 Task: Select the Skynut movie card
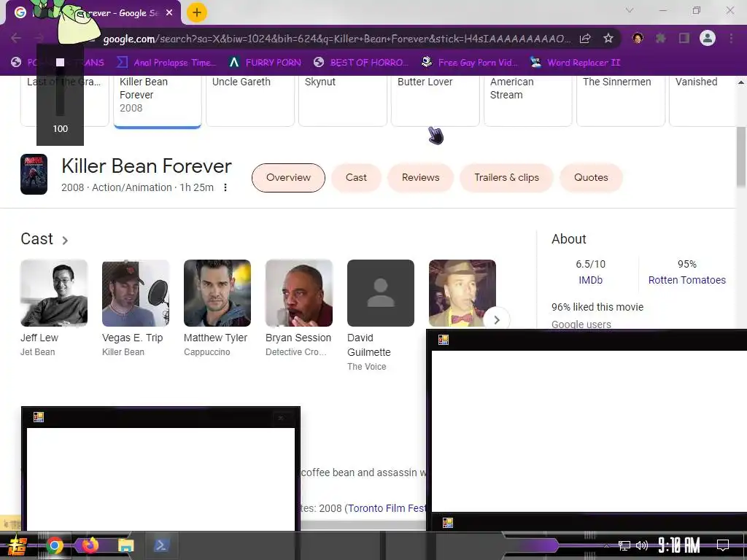pos(343,101)
